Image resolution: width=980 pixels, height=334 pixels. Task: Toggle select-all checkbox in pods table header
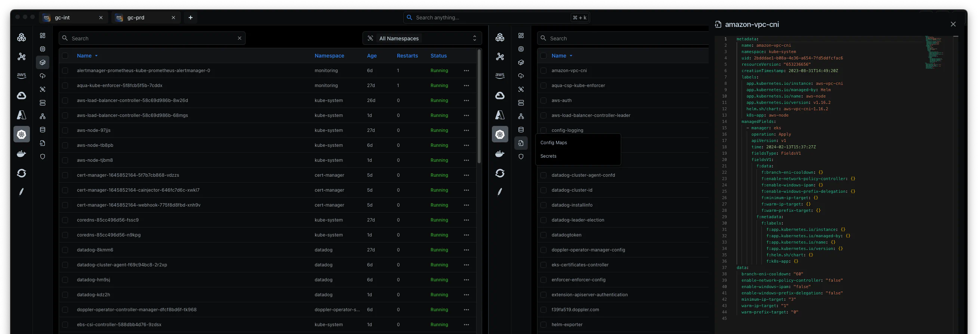click(x=65, y=56)
